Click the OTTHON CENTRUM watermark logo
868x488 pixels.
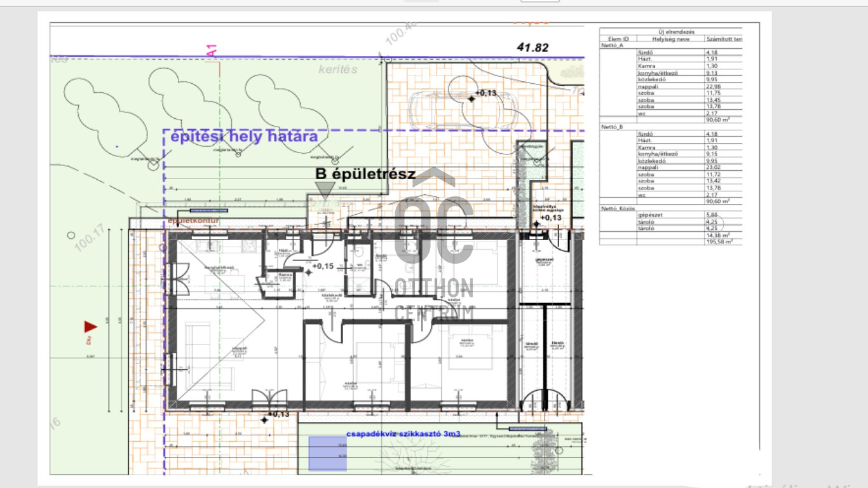[434, 248]
